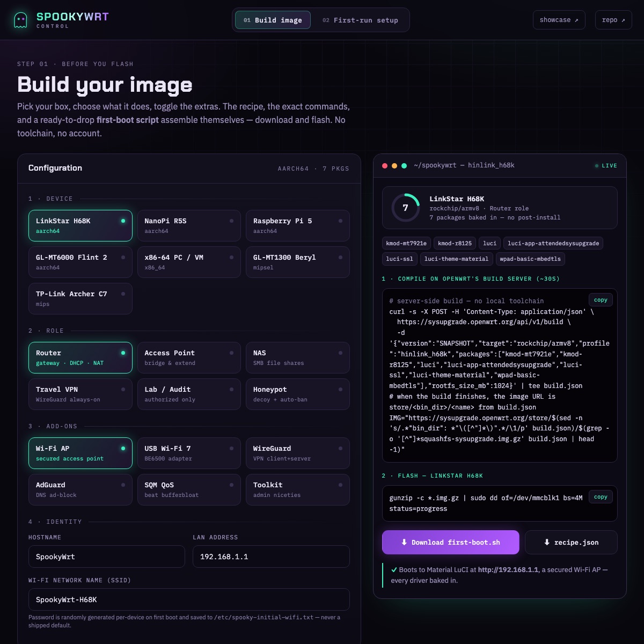644x644 pixels.
Task: Copy the flash dd command
Action: (x=601, y=497)
